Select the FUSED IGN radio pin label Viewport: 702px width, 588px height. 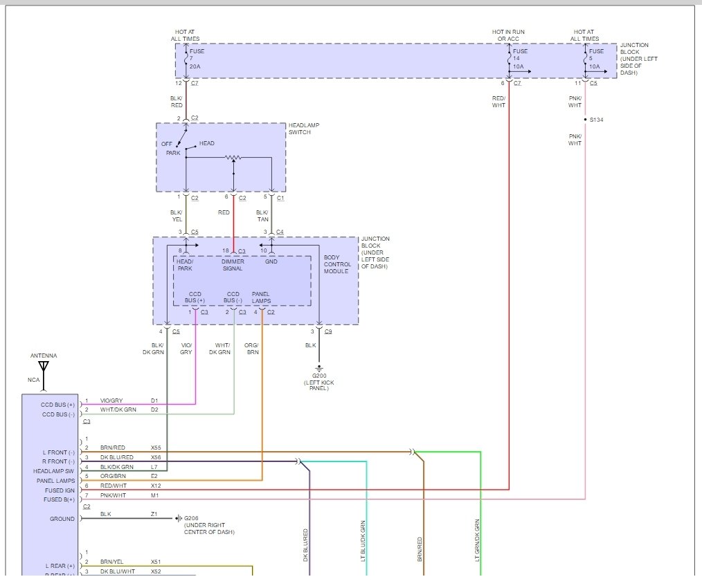[60, 490]
